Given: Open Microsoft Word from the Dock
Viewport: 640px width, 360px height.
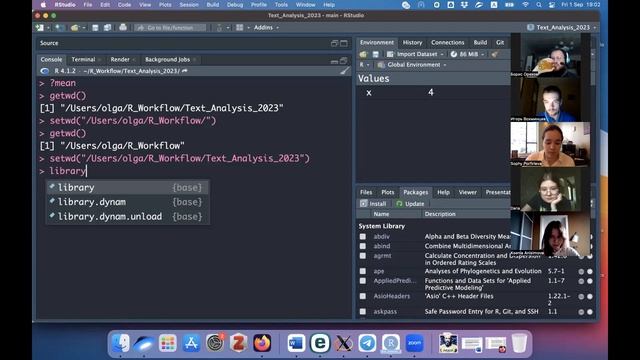Looking at the screenshot, I should coord(296,343).
